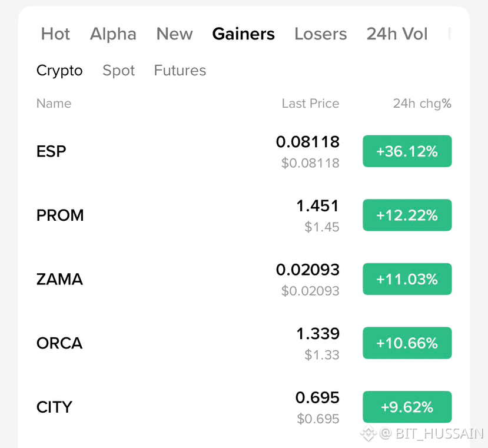
Task: Open the ESP coin row
Action: 244,151
